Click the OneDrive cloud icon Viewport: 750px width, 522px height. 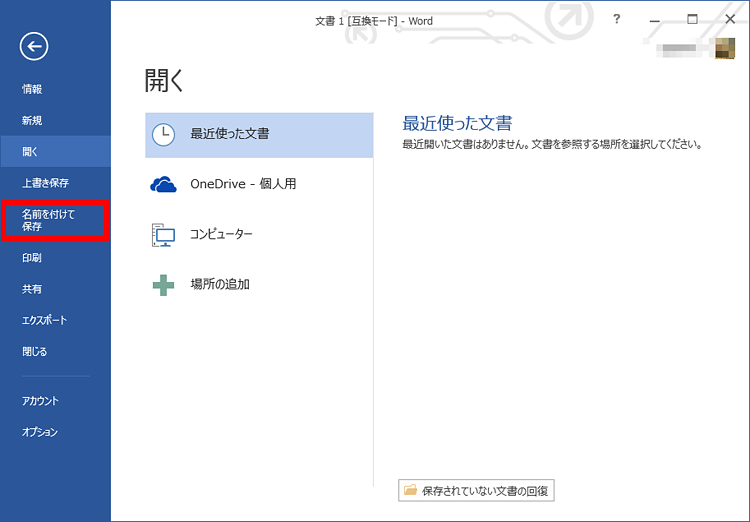[x=163, y=184]
